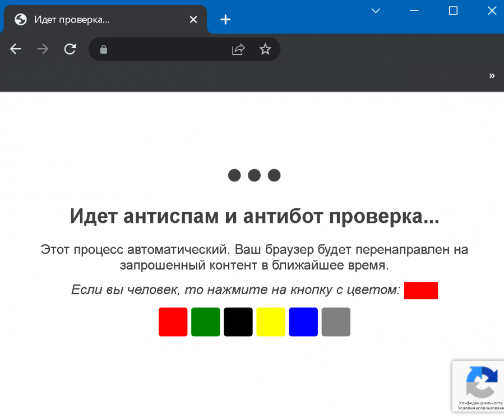Viewport: 504px width, 420px height.
Task: Select the red color button
Action: 173,322
